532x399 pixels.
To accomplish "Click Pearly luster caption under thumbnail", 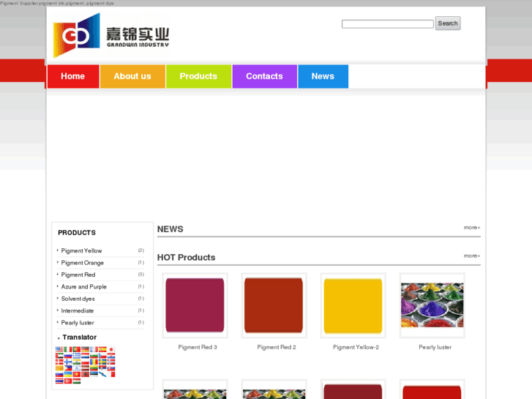I will [x=435, y=347].
